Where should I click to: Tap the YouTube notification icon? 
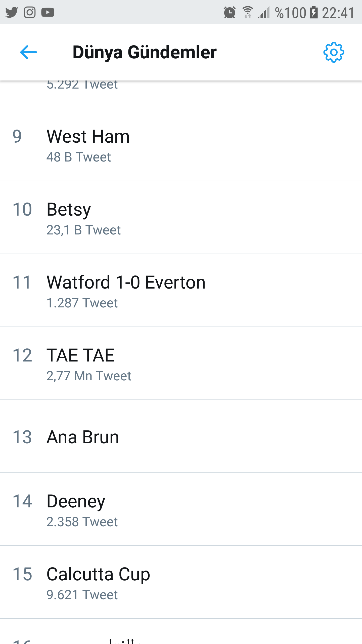click(48, 12)
